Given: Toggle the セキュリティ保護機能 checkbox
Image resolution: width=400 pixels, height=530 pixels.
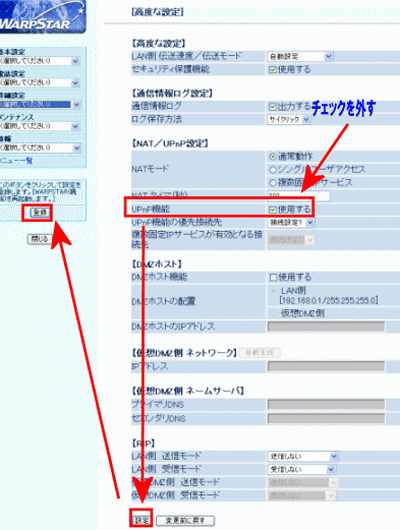Looking at the screenshot, I should 273,70.
